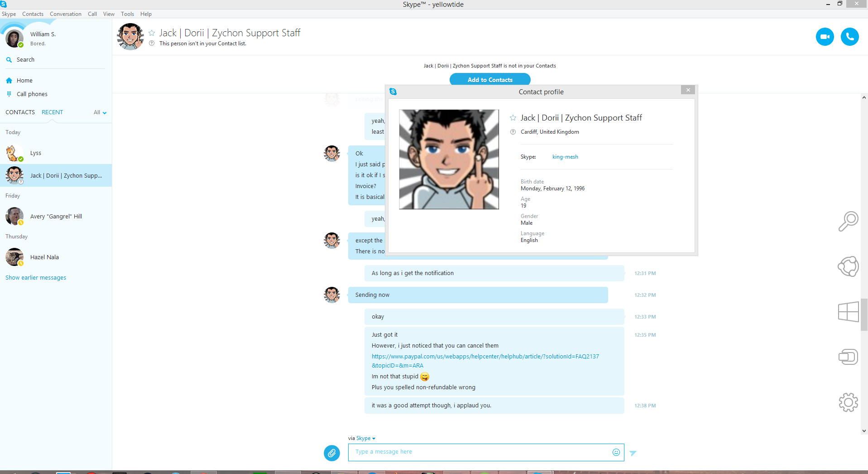This screenshot has height=474, width=868.
Task: Open Call phones in sidebar
Action: 32,94
